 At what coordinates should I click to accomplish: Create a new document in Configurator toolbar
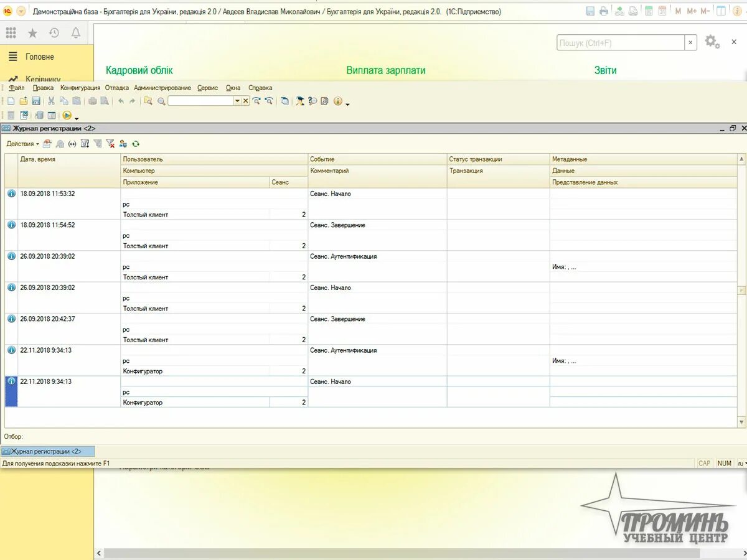click(x=11, y=101)
